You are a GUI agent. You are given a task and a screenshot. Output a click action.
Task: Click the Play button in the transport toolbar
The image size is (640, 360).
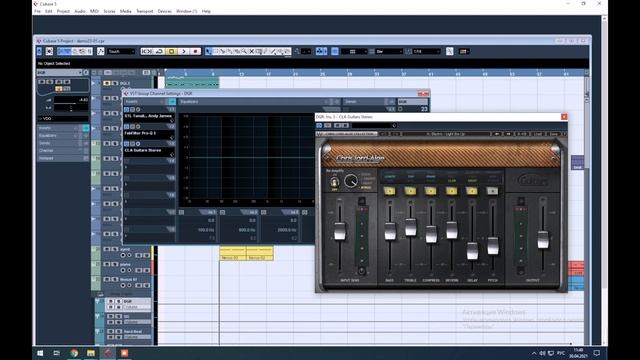click(184, 51)
